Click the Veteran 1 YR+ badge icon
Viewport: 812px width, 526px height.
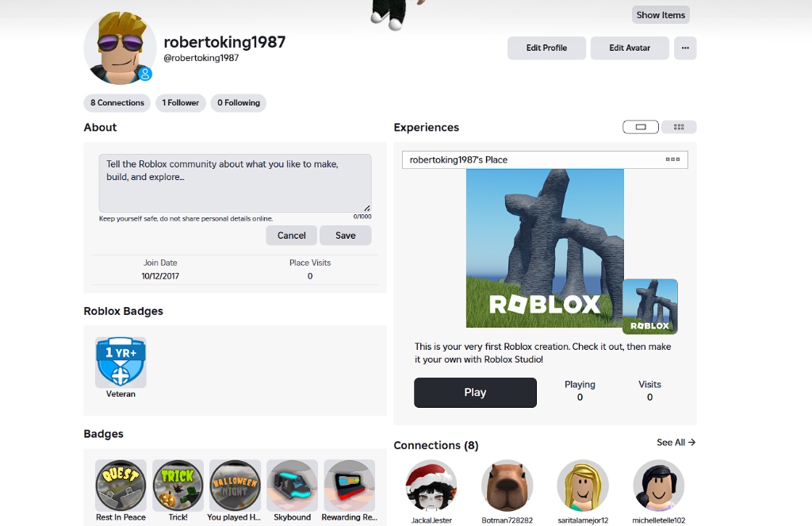click(x=121, y=363)
